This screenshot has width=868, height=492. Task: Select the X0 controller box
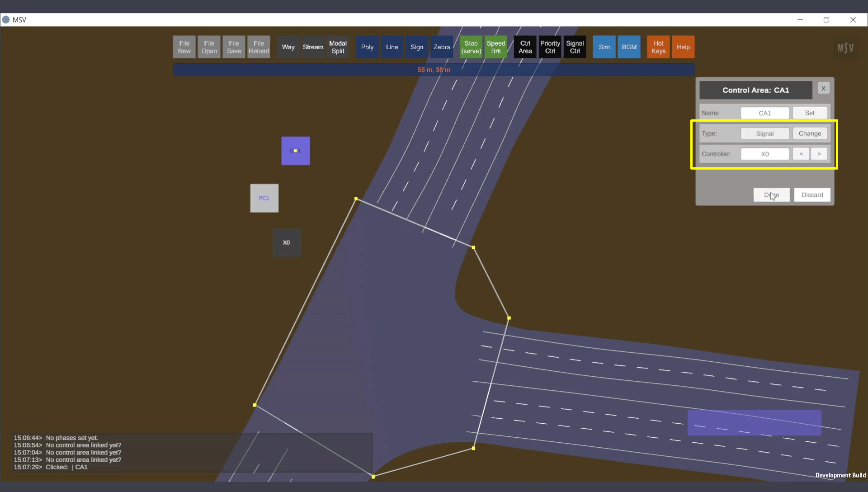[x=287, y=243]
